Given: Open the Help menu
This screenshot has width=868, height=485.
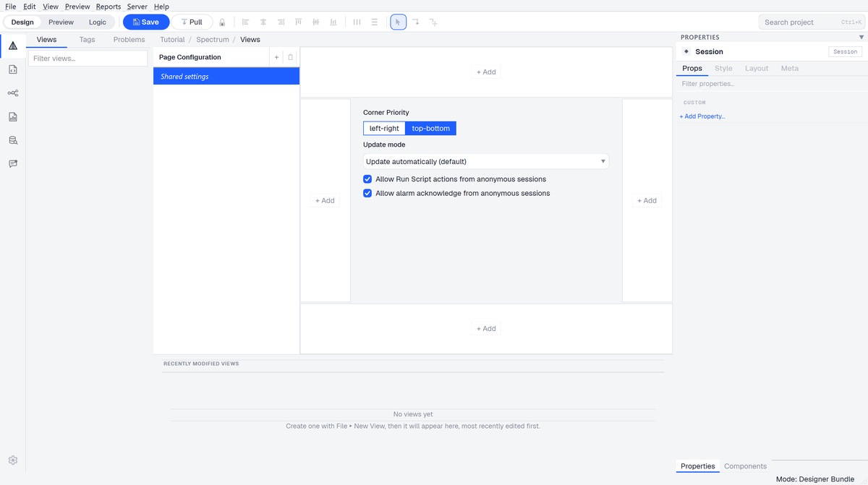Looking at the screenshot, I should pos(161,7).
